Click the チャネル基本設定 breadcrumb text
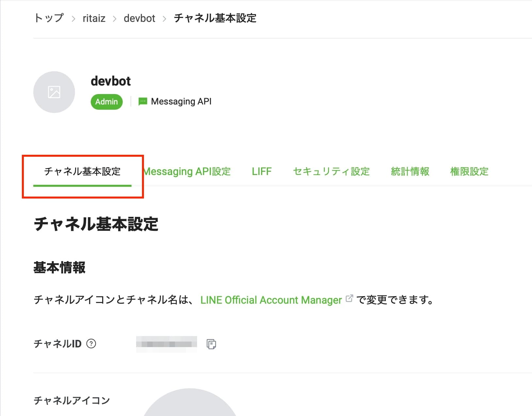 click(215, 18)
